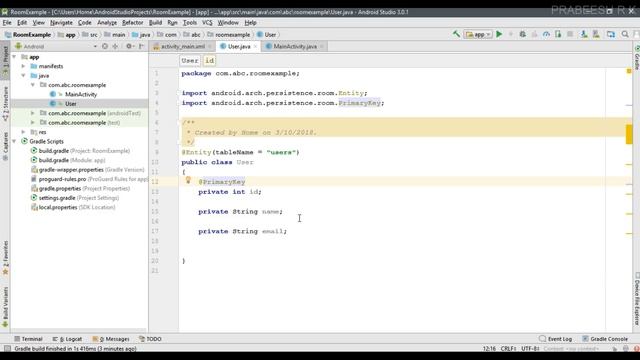Viewport: 640px width, 360px height.
Task: Open the Event Log
Action: pyautogui.click(x=556, y=339)
